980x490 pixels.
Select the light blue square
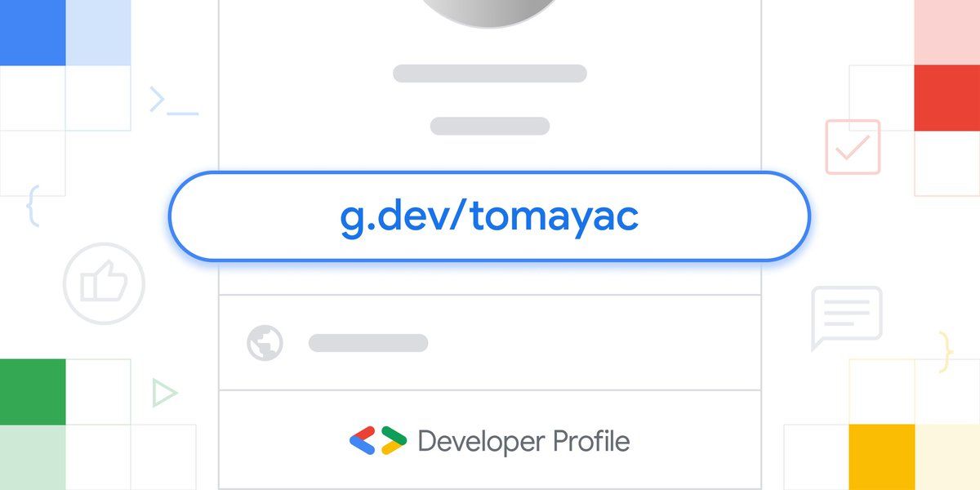(98, 33)
